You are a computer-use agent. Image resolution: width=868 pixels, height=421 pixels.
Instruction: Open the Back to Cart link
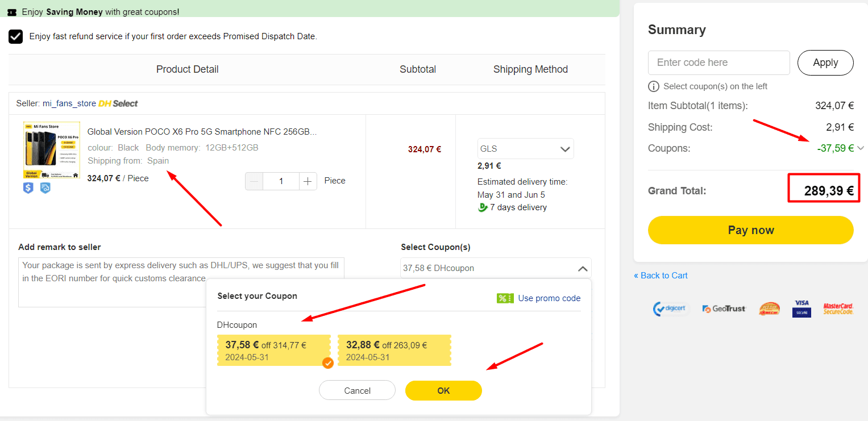point(661,276)
